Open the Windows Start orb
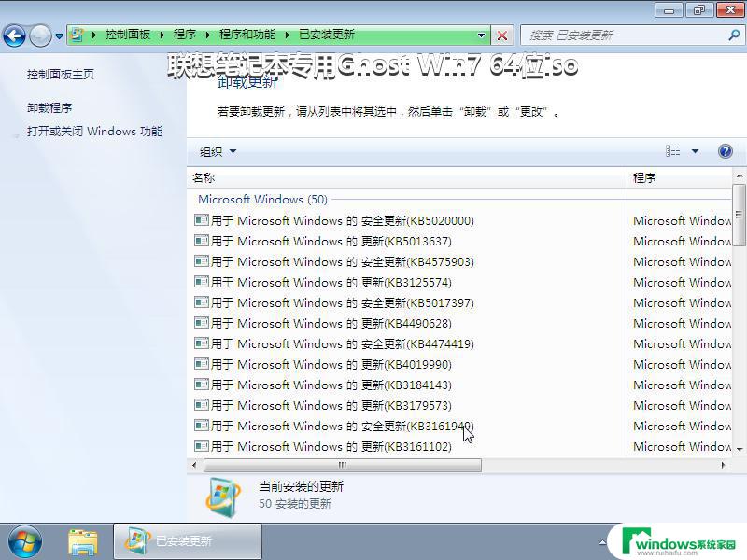Viewport: 747px width, 560px height. [24, 540]
